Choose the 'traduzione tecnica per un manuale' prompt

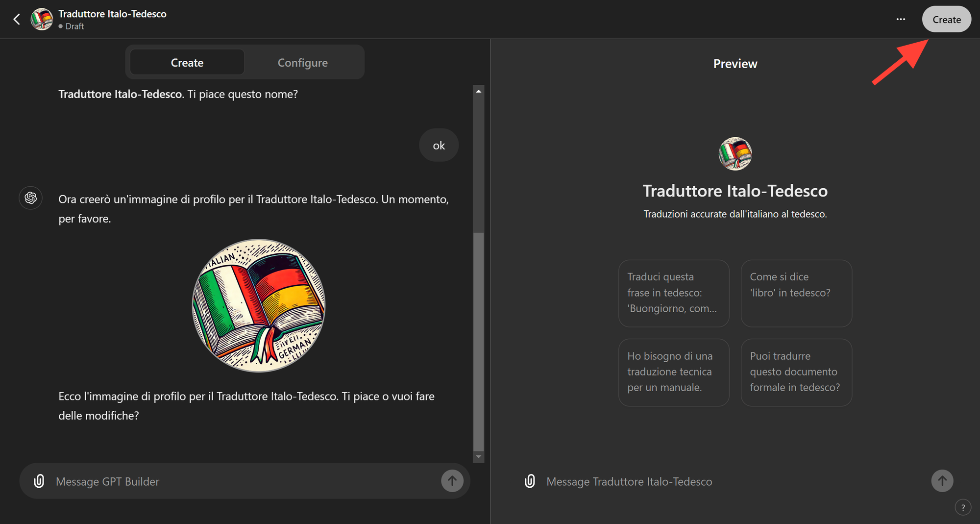point(674,372)
